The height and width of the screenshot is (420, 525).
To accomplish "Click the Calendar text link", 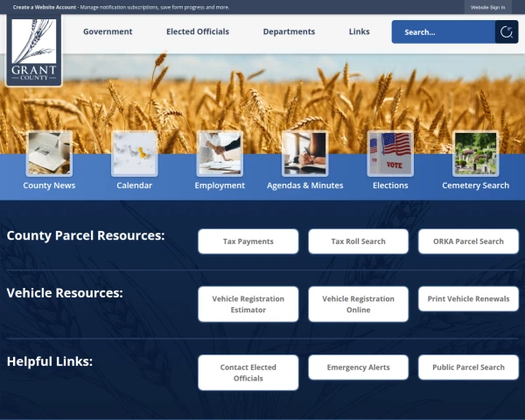I will point(134,185).
